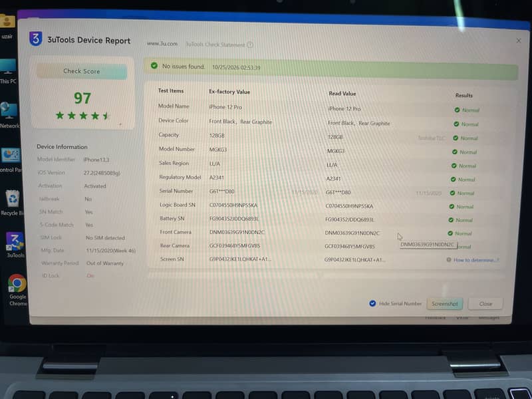The height and width of the screenshot is (399, 532).
Task: Click the Regulatory Model ex-factory value A2341
Action: click(217, 178)
